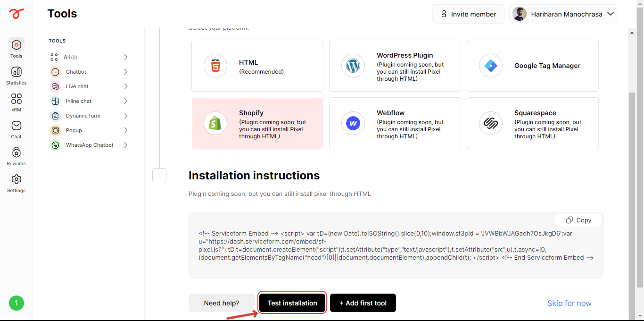Select Live chat in the tools list
644x321 pixels.
(89, 86)
